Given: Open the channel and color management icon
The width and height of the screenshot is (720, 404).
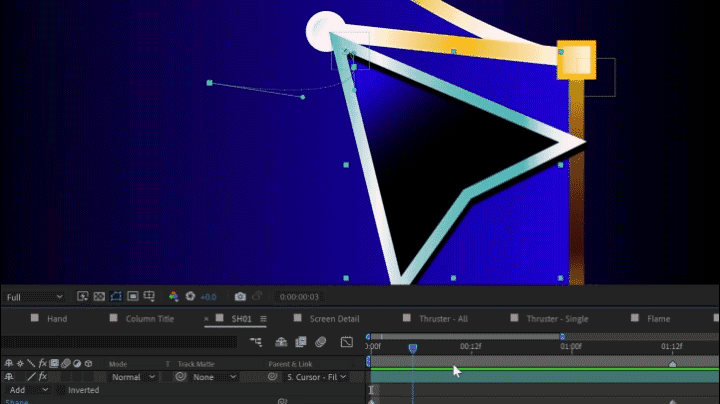Looking at the screenshot, I should tap(173, 297).
